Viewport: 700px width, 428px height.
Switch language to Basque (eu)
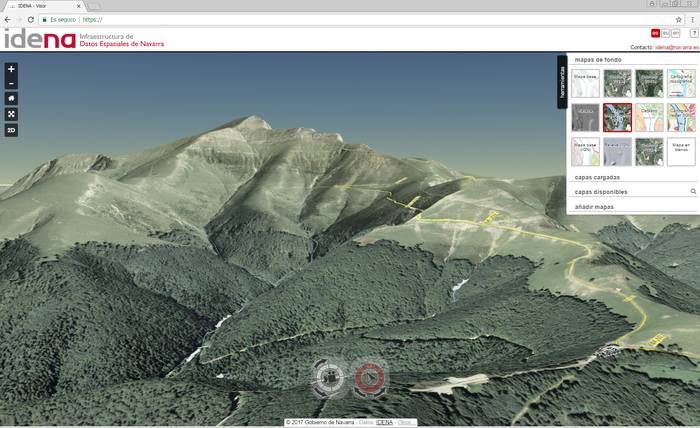[665, 33]
